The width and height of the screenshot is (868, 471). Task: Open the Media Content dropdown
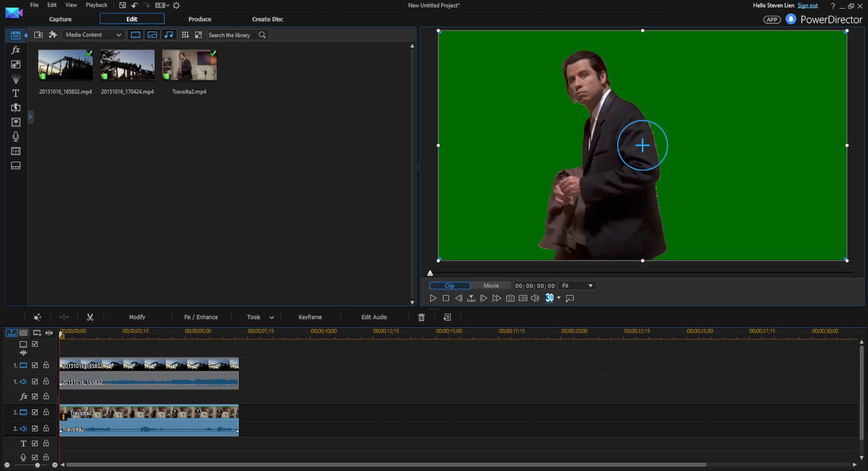coord(93,35)
